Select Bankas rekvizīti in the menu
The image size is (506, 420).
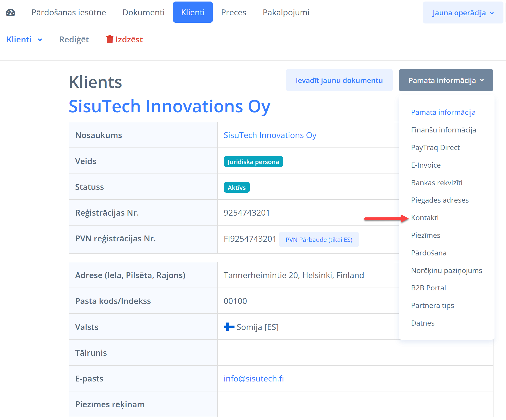437,183
